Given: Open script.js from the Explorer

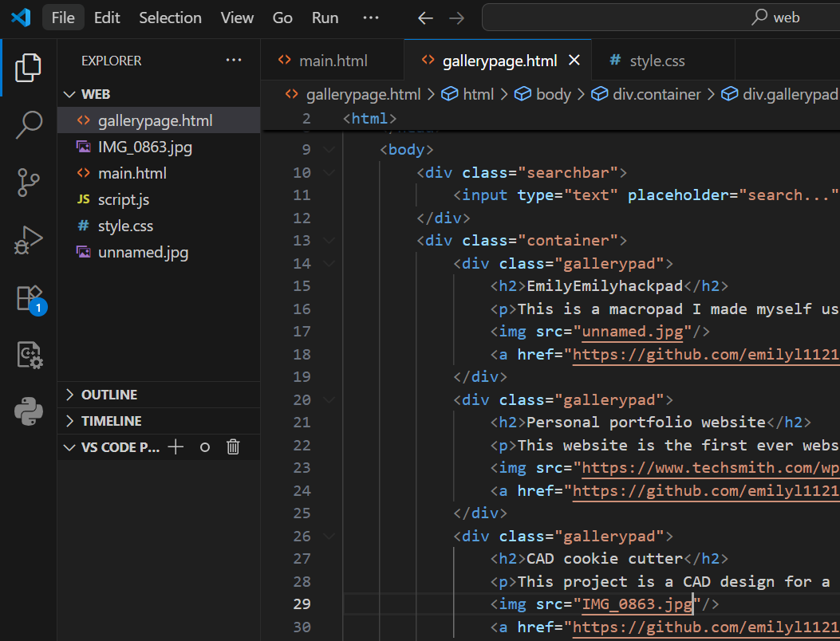Looking at the screenshot, I should (x=123, y=199).
